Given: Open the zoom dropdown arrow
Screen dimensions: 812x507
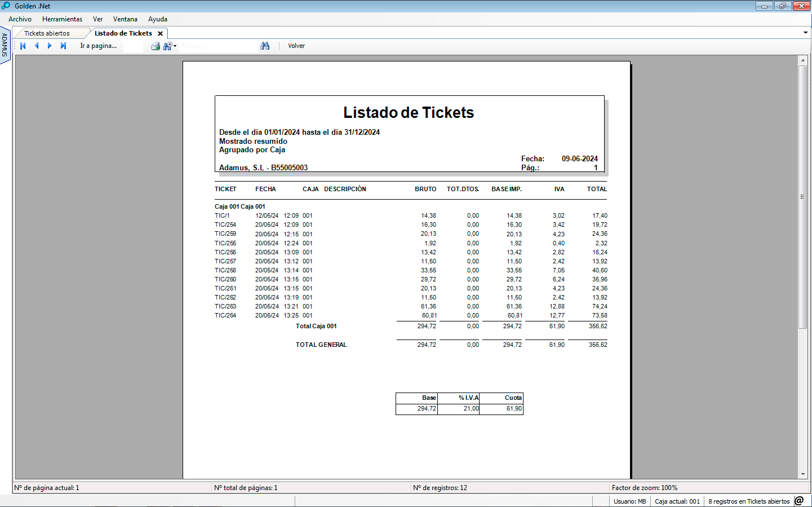Looking at the screenshot, I should tap(175, 46).
